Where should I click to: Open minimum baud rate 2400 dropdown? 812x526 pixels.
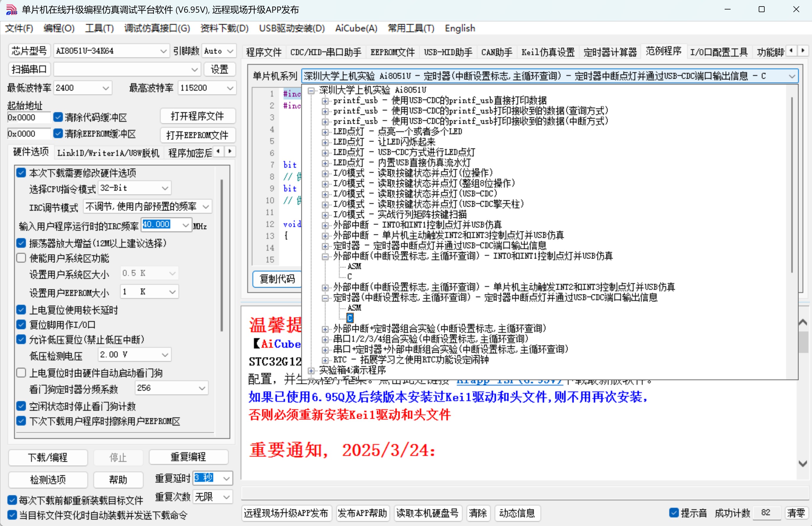[x=83, y=88]
